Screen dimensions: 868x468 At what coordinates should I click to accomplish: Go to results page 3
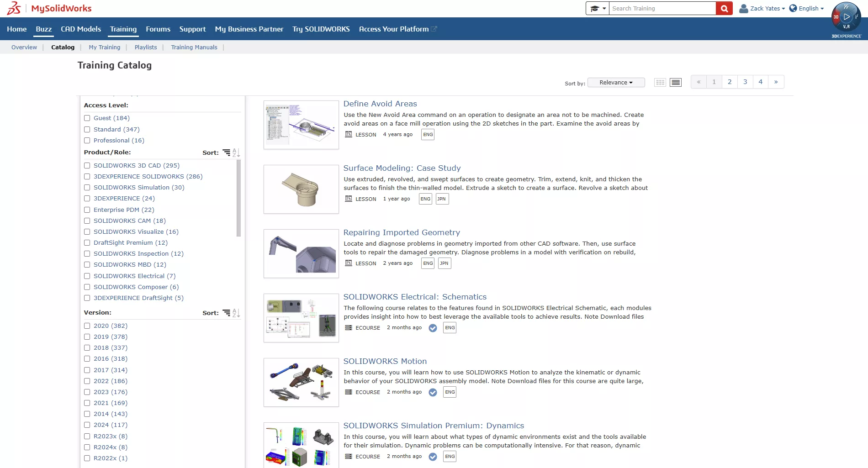(745, 82)
